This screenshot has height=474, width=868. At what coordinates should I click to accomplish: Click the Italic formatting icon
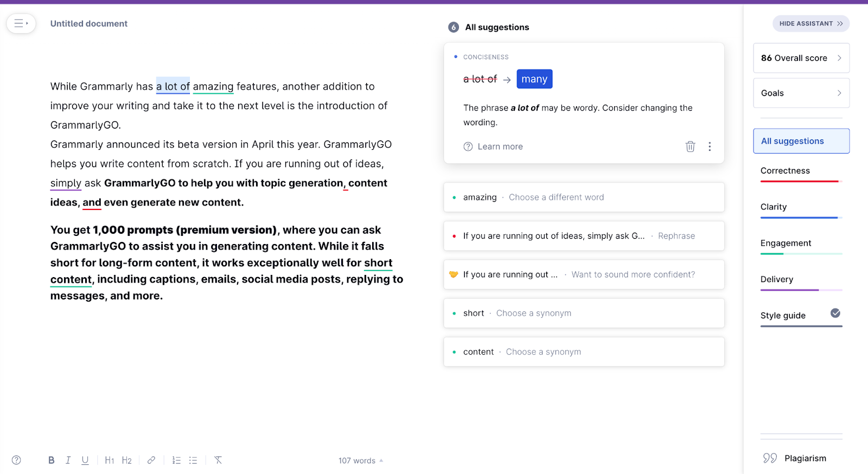(x=68, y=460)
